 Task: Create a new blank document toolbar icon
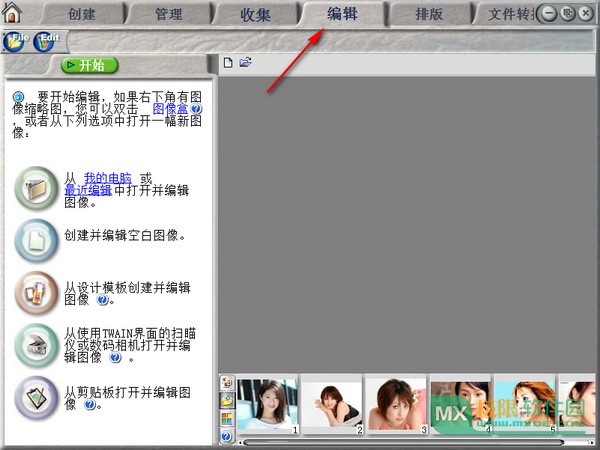point(228,62)
